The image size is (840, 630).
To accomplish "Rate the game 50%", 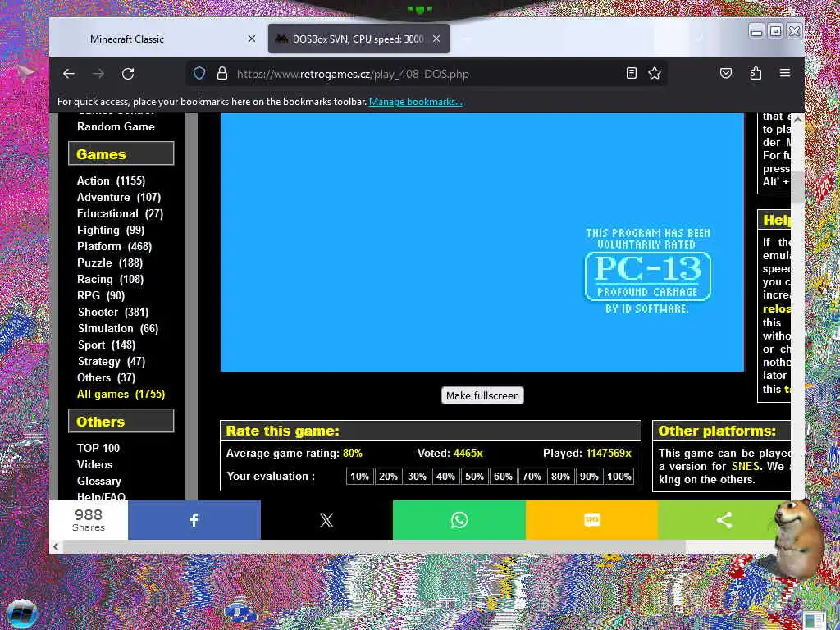I will tap(474, 477).
